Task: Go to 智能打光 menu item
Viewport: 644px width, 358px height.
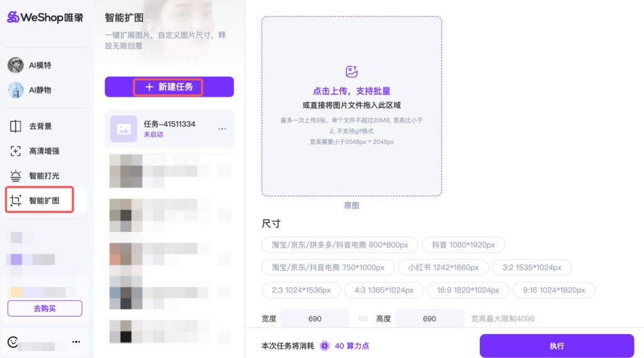Action: (x=45, y=175)
